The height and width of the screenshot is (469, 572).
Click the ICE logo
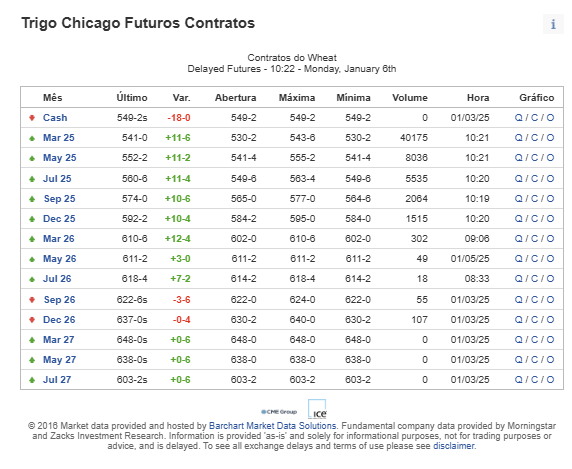pos(317,410)
